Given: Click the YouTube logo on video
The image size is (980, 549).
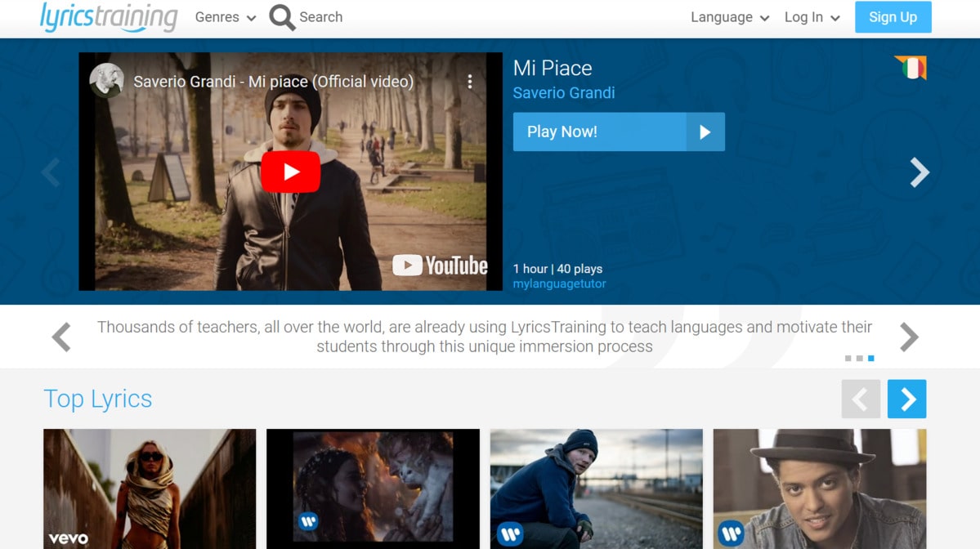Looking at the screenshot, I should 440,266.
